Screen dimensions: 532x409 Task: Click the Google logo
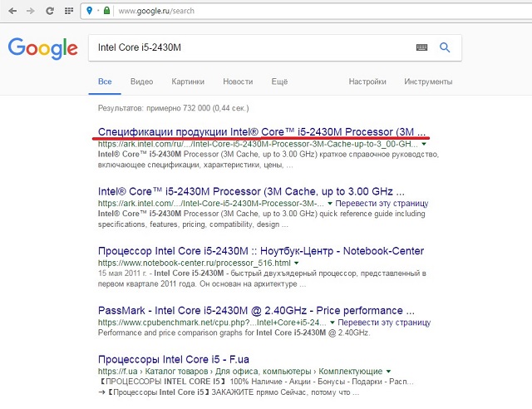point(42,48)
